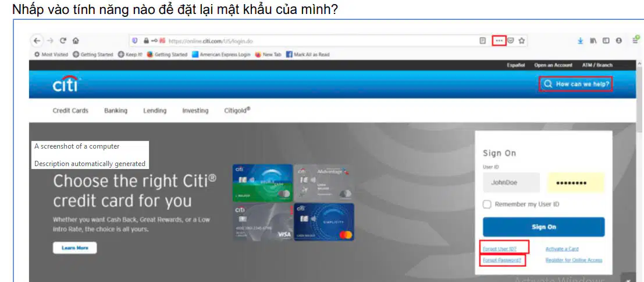The height and width of the screenshot is (282, 644).
Task: Click the search magnifier icon in help box
Action: coord(547,84)
